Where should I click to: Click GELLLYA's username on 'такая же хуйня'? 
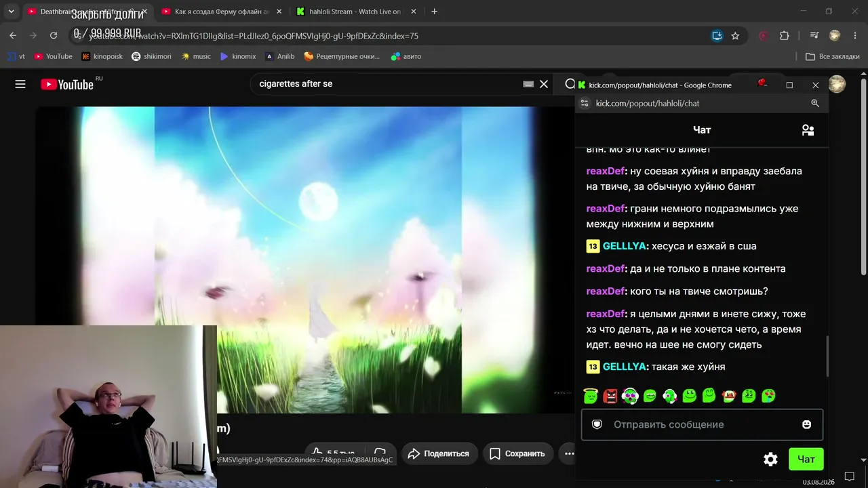tap(624, 367)
